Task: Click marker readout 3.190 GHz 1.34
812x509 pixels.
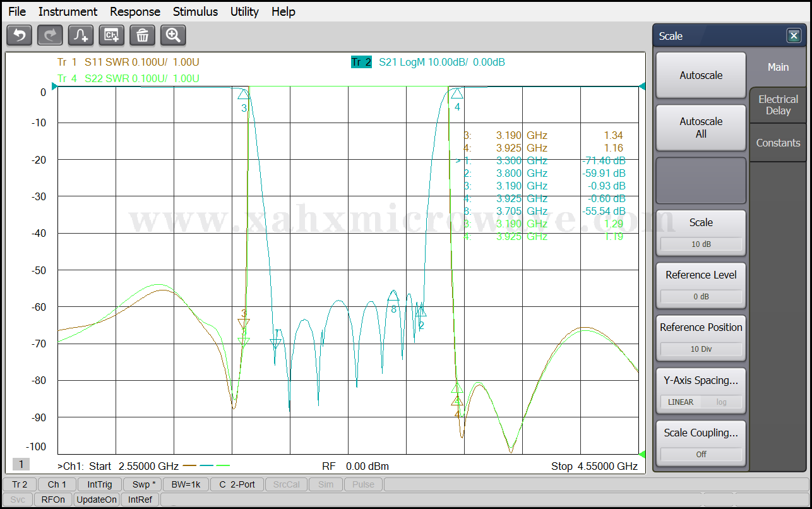Action: (544, 135)
